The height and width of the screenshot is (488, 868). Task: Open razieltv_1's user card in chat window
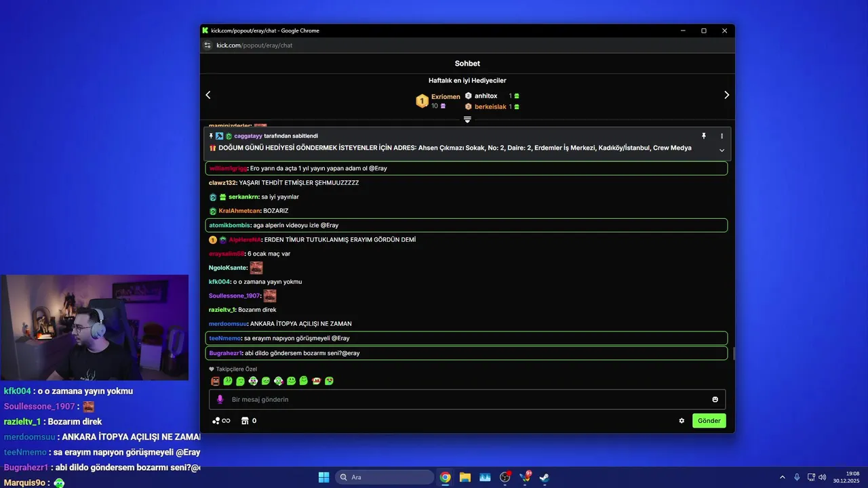tap(222, 310)
